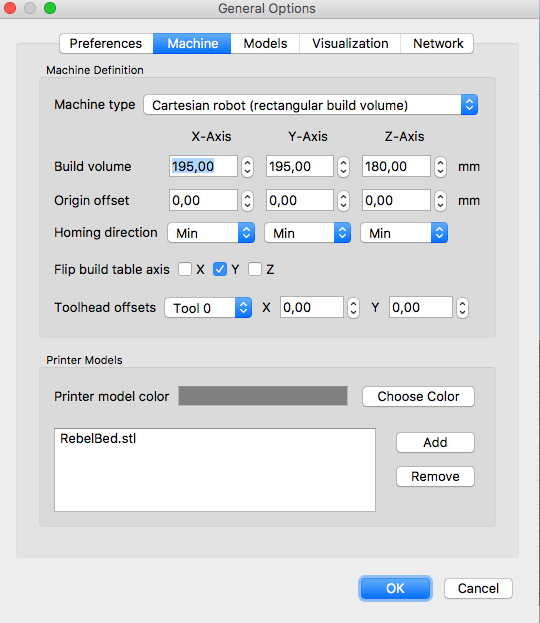Adjust Z-Axis build volume stepper
The width and height of the screenshot is (540, 623).
(440, 166)
